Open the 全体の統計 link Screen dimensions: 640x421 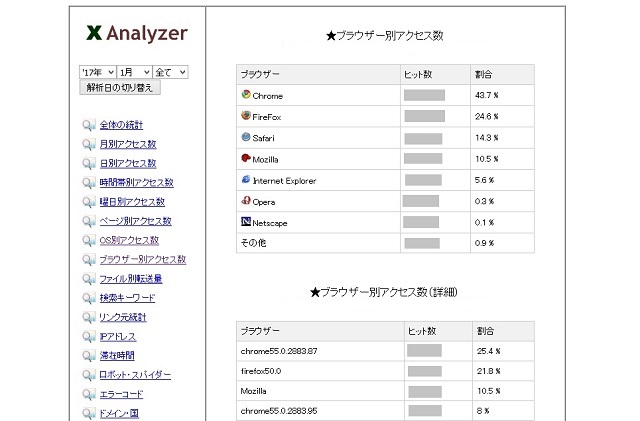coord(121,125)
